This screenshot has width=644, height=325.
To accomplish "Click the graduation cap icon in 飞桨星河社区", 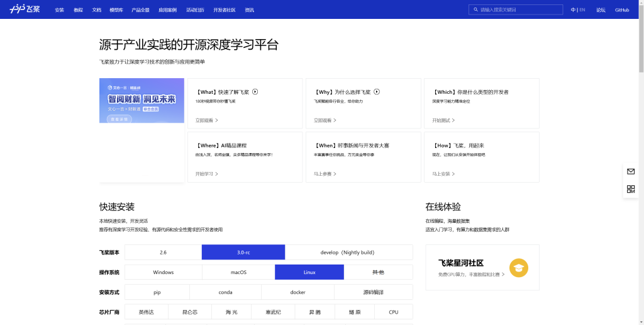I will [519, 268].
